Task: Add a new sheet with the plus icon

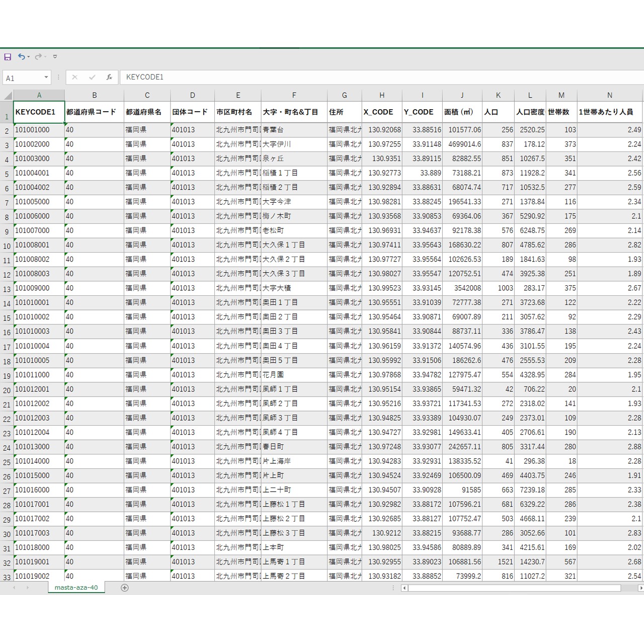Action: [x=125, y=588]
